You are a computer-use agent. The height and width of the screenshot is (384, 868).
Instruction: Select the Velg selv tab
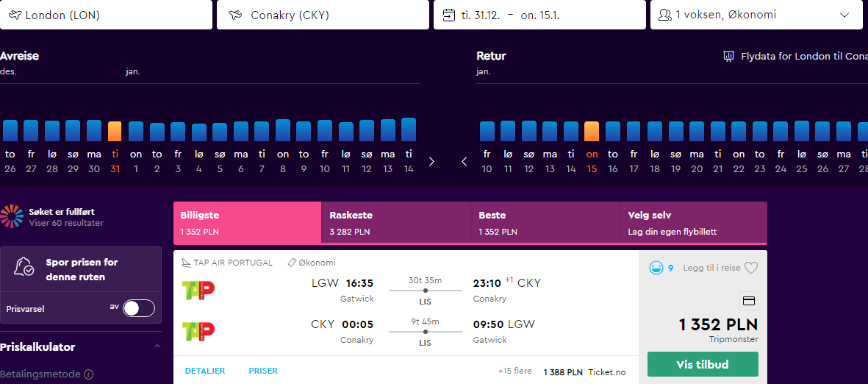click(694, 222)
